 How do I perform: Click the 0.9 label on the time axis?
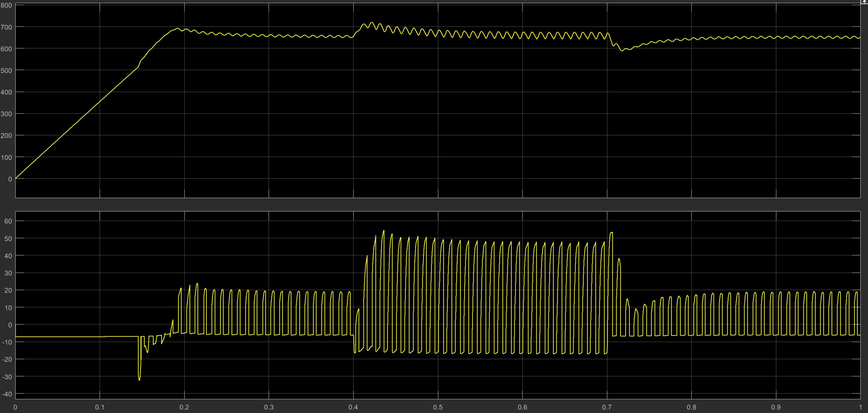[776, 407]
